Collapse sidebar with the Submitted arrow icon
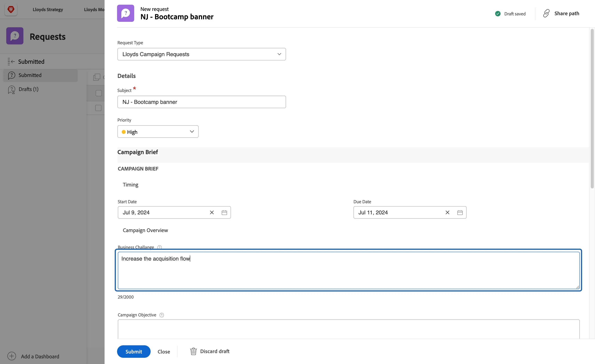Screen dimensions: 595x364 click(x=11, y=62)
